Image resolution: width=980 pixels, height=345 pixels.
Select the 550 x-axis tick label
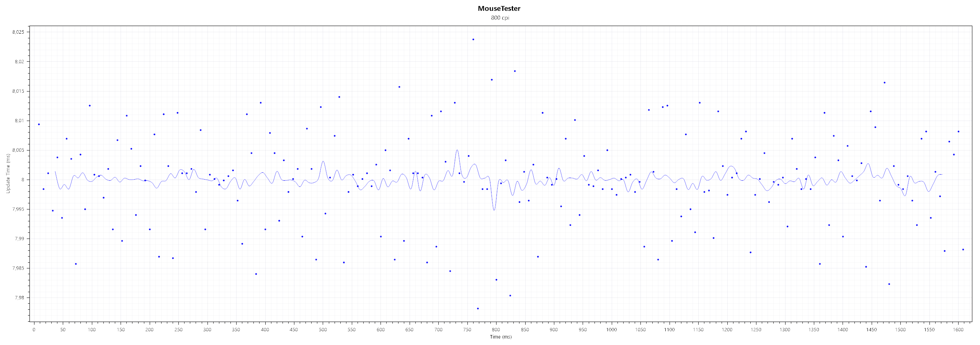tap(352, 329)
